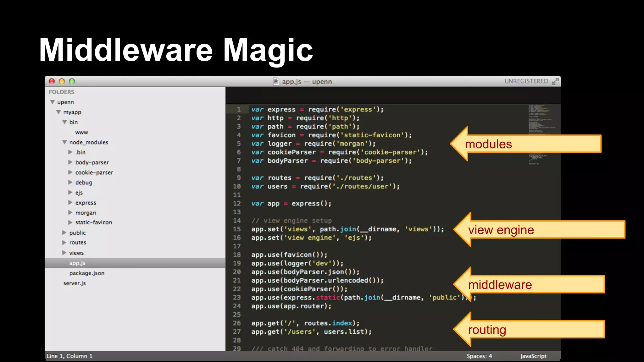The height and width of the screenshot is (362, 644).
Task: Click the FOLDERS sidebar heading
Action: pyautogui.click(x=62, y=92)
